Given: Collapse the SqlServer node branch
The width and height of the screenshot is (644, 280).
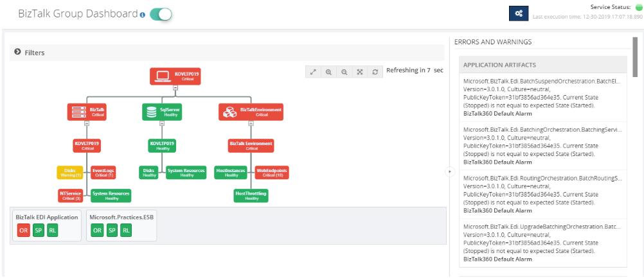Looking at the screenshot, I should click(162, 123).
